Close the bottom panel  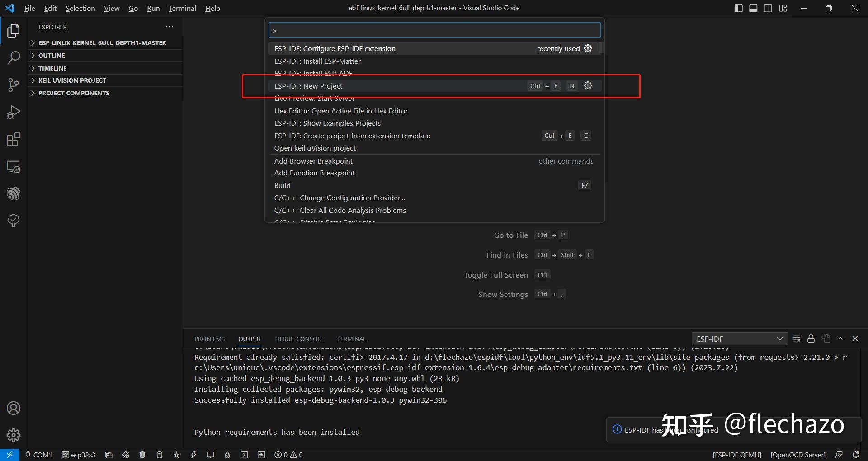[x=855, y=339]
